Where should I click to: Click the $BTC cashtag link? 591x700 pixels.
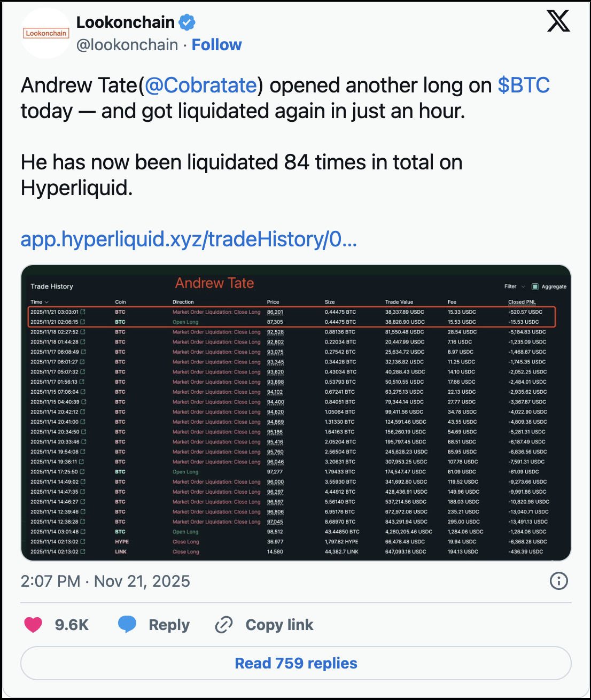523,85
